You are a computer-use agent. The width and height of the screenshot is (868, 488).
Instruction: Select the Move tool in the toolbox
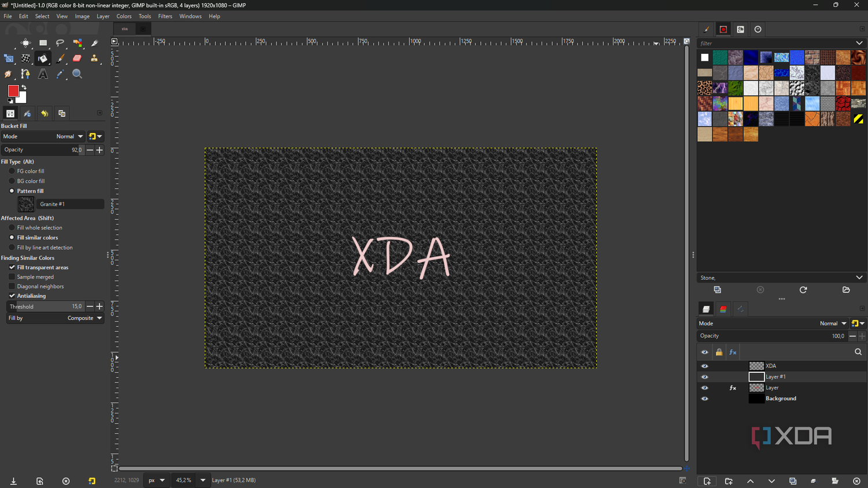coord(25,43)
